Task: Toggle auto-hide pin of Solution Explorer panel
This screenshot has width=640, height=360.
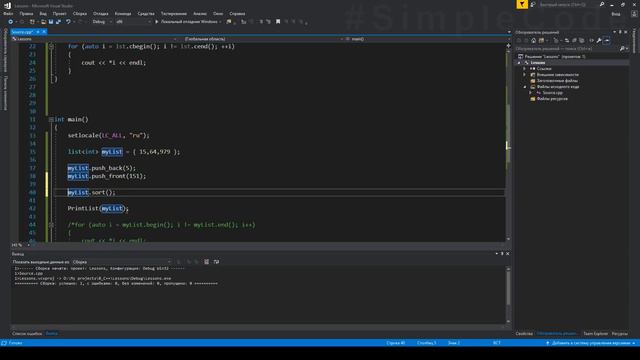Action: (620, 32)
